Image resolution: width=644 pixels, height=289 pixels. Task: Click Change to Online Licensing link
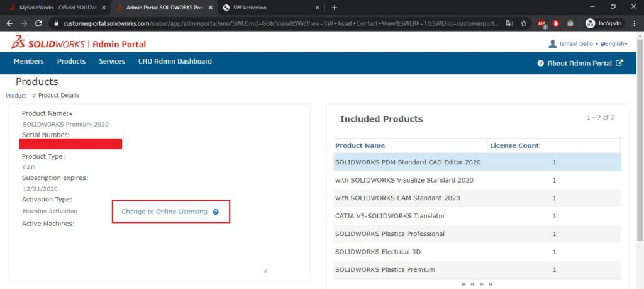coord(164,212)
